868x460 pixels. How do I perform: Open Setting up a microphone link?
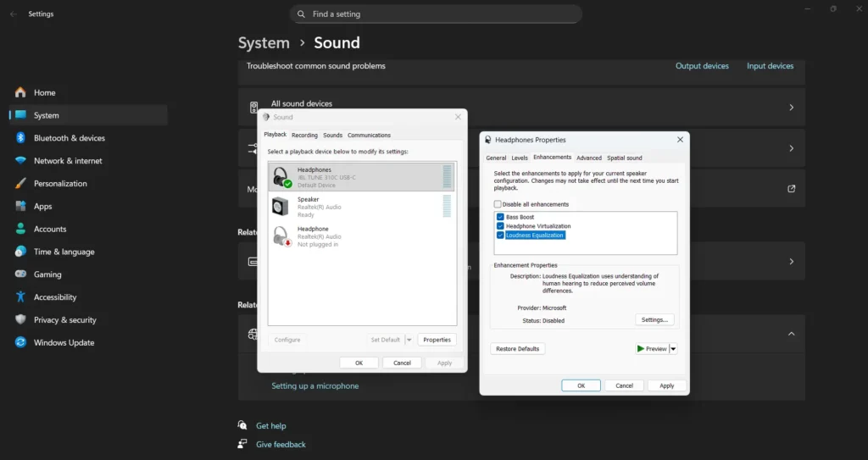[x=315, y=385]
